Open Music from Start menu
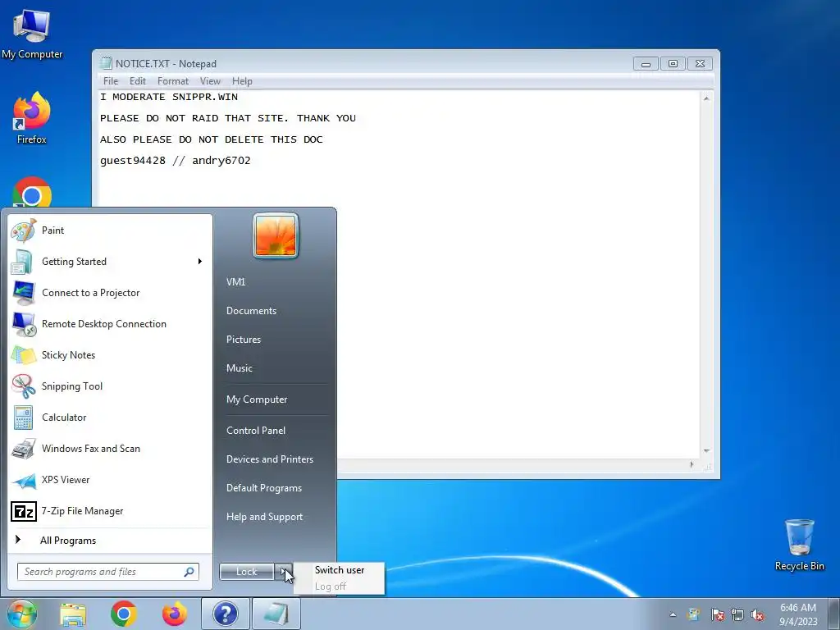The width and height of the screenshot is (840, 630). point(239,368)
